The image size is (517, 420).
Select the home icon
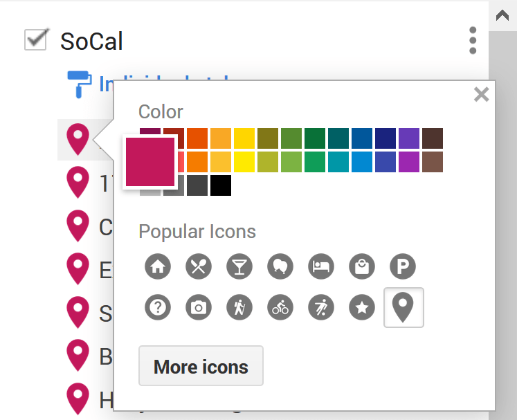pyautogui.click(x=158, y=266)
